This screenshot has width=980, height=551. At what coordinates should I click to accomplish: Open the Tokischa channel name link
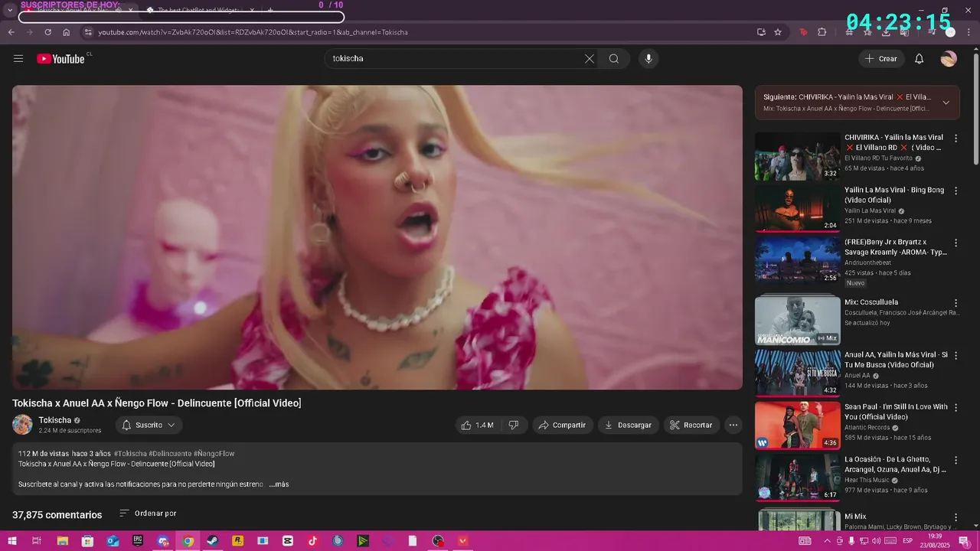pos(55,420)
